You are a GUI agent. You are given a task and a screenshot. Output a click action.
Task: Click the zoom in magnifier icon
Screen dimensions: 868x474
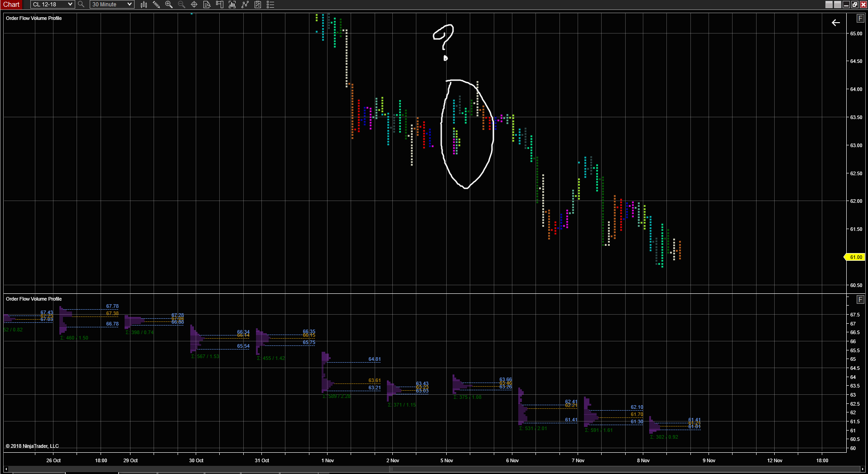point(169,5)
